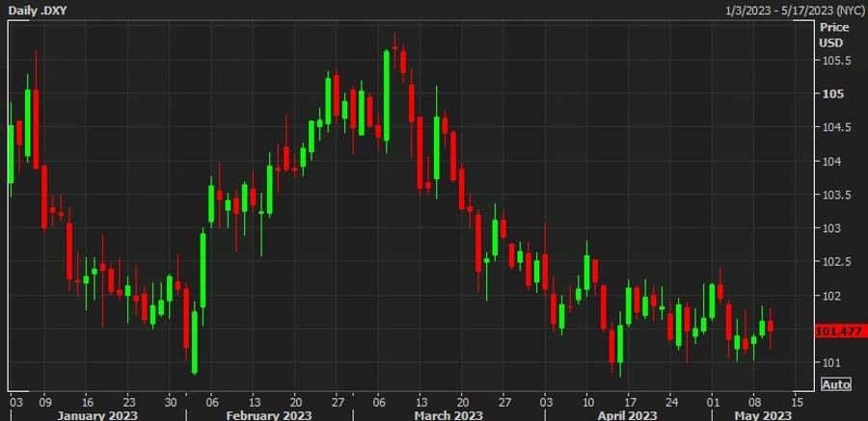
Task: Click the tall green candle peaking near 105.6 in March
Action: 387,95
